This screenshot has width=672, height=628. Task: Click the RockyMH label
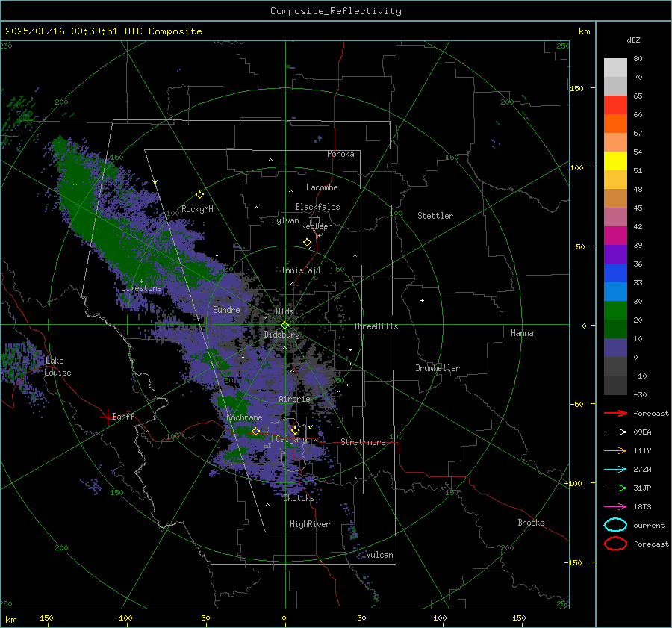[x=197, y=209]
